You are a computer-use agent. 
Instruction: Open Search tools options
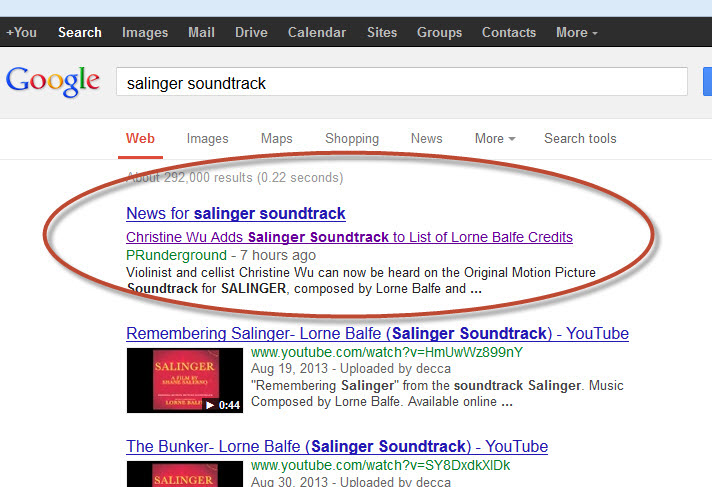click(580, 138)
